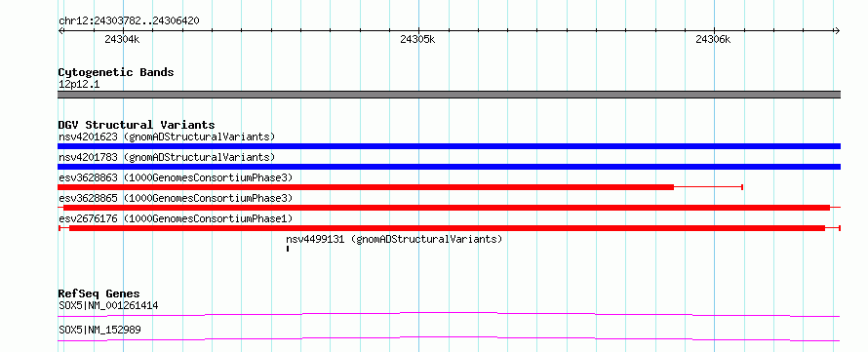868x352 pixels.
Task: Click the nsv4499131 variant label
Action: [x=394, y=239]
